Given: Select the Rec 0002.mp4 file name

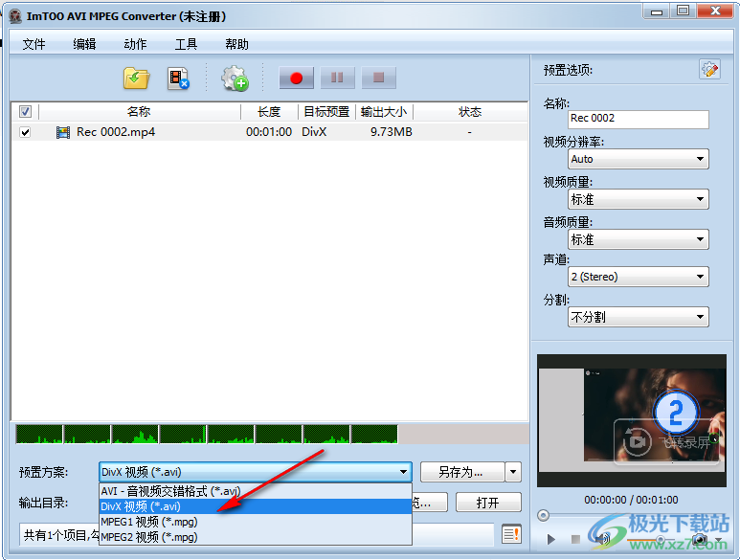Looking at the screenshot, I should (116, 132).
